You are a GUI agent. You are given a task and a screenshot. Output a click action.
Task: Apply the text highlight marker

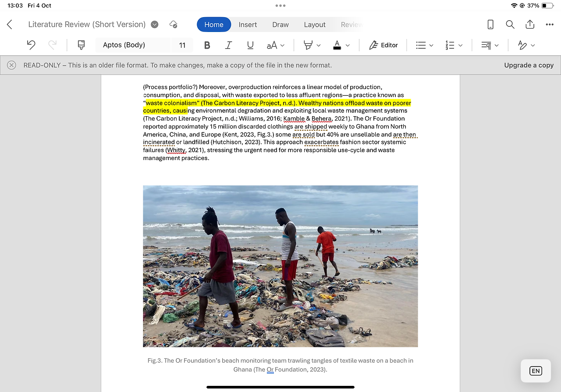tap(308, 45)
